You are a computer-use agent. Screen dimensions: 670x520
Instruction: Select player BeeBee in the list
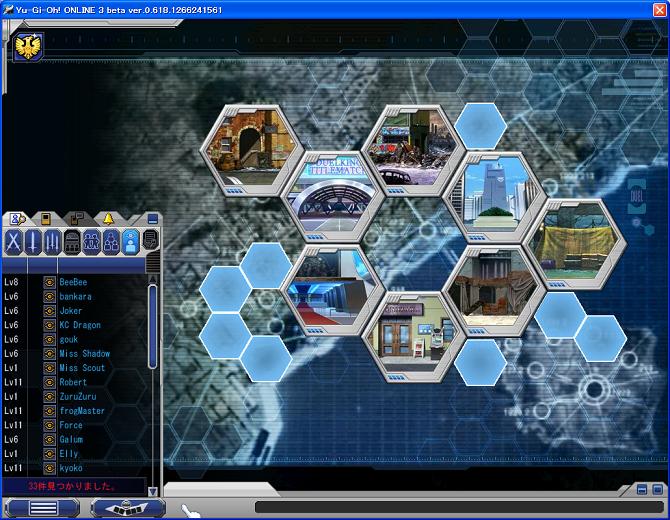(75, 282)
